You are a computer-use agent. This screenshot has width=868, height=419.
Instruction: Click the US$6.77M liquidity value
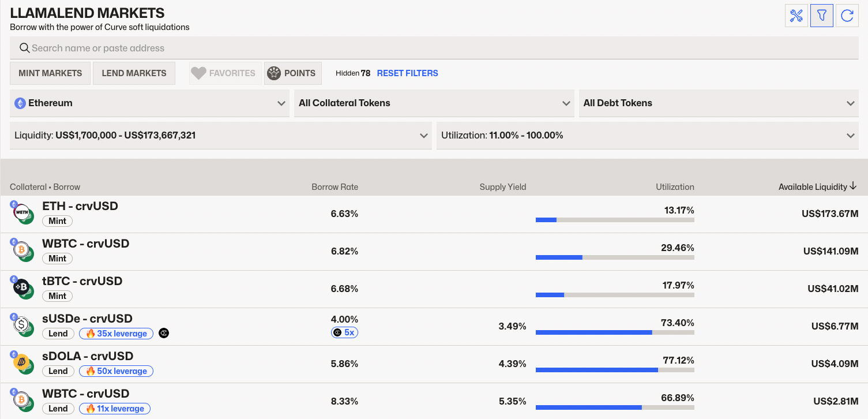point(835,326)
